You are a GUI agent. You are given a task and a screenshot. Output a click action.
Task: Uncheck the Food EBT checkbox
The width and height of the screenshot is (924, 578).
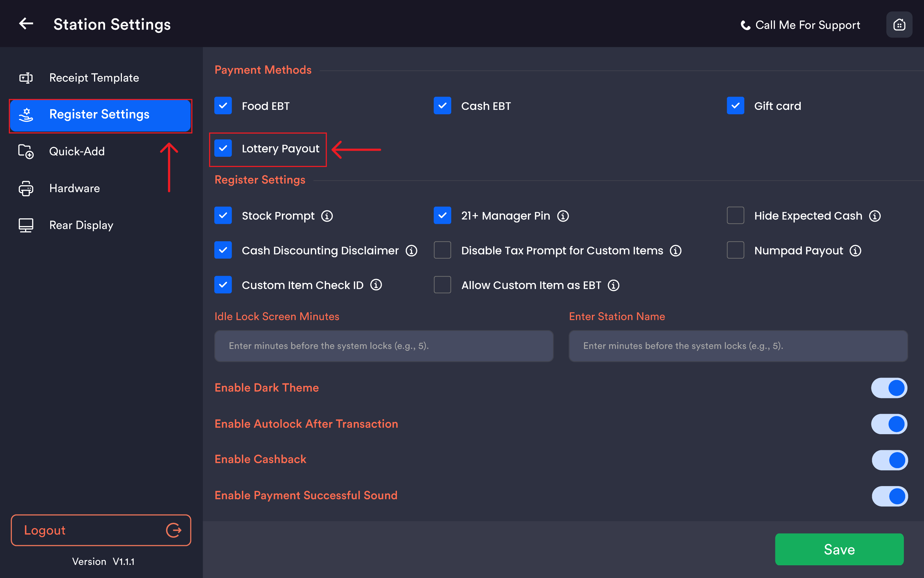[x=223, y=106]
